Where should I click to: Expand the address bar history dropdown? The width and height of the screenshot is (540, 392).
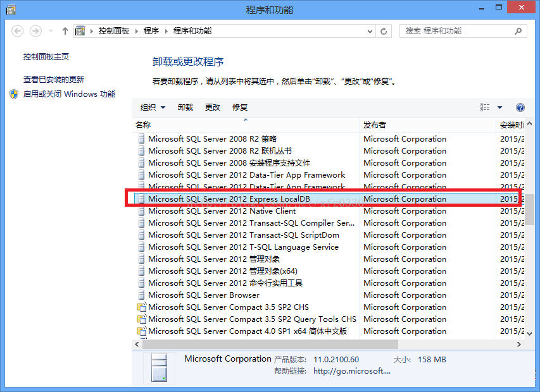coord(370,31)
